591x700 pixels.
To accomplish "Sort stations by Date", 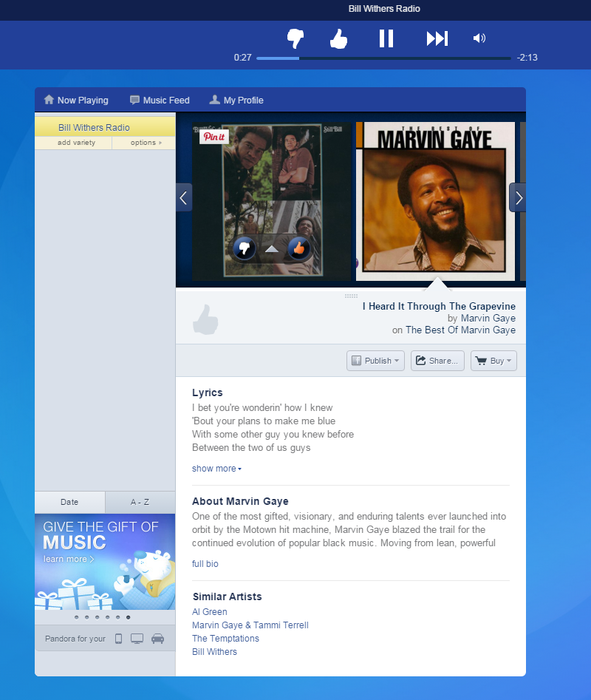I will click(x=69, y=502).
